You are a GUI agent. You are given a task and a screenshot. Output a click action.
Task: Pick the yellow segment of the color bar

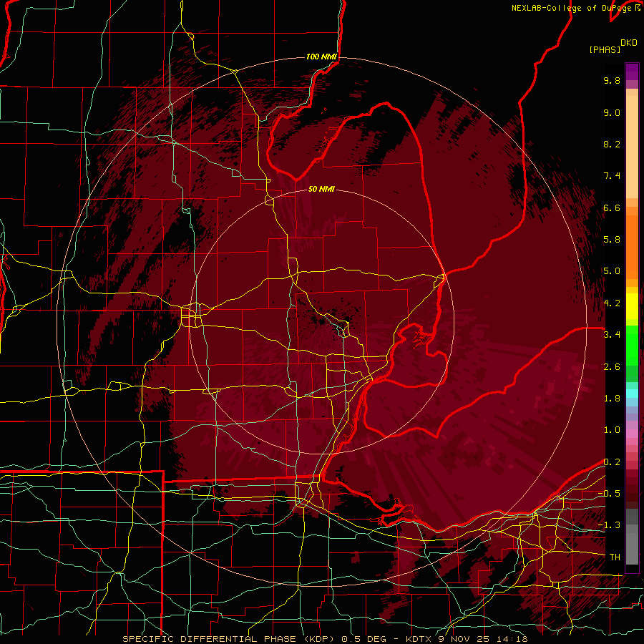[x=632, y=306]
